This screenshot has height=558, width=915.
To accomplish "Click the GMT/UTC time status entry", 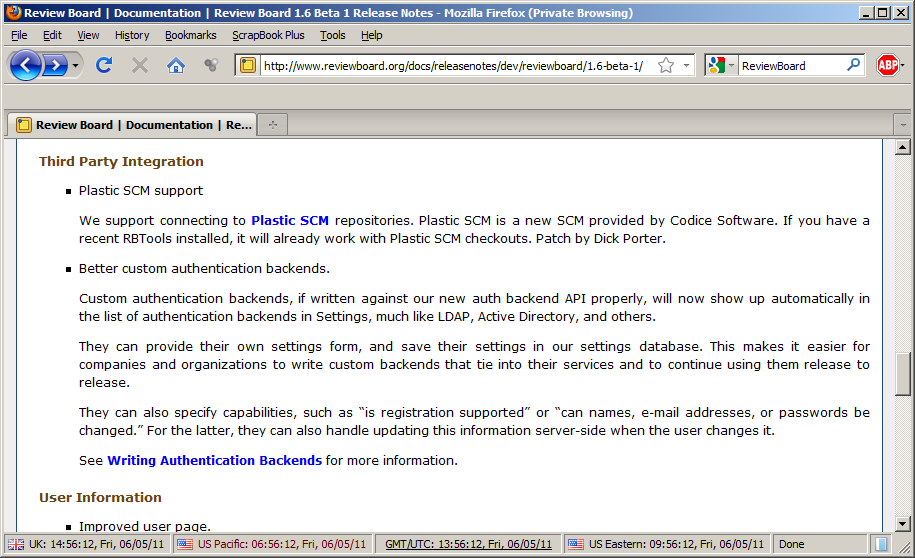I will point(468,544).
